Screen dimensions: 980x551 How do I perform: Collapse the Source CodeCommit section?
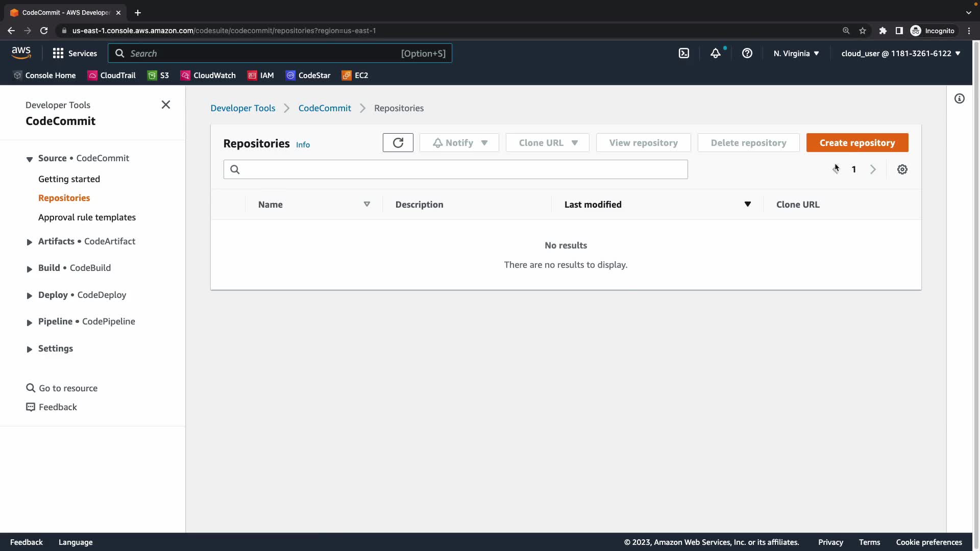click(x=30, y=159)
